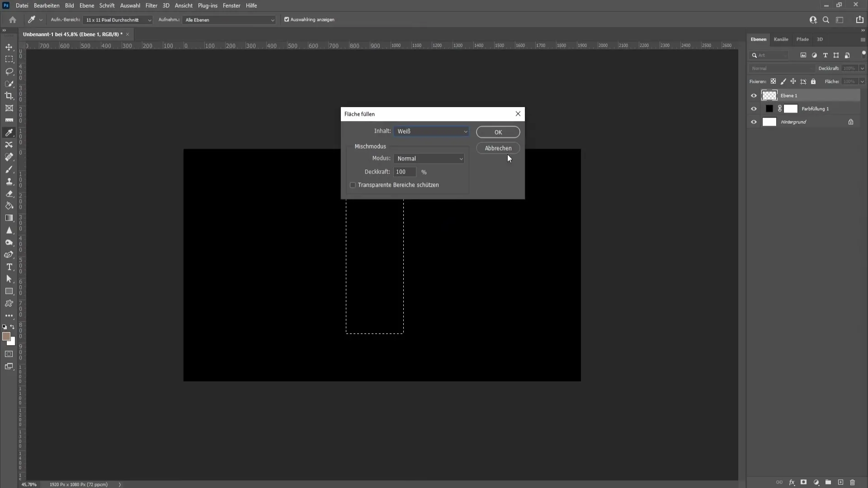The width and height of the screenshot is (868, 488).
Task: Enable Transparente Bereiche schützen checkbox
Action: pos(353,185)
